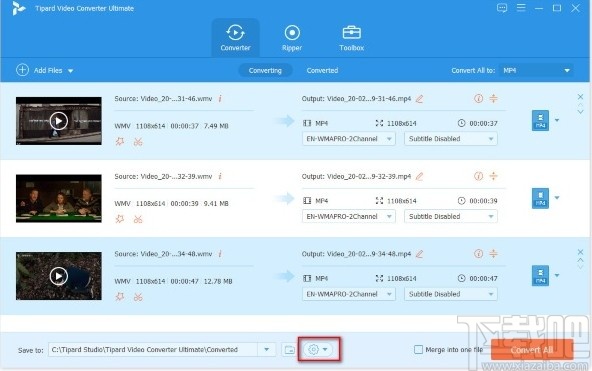Open edit effects star for 31-46.wmv
This screenshot has width=592, height=371.
click(120, 142)
